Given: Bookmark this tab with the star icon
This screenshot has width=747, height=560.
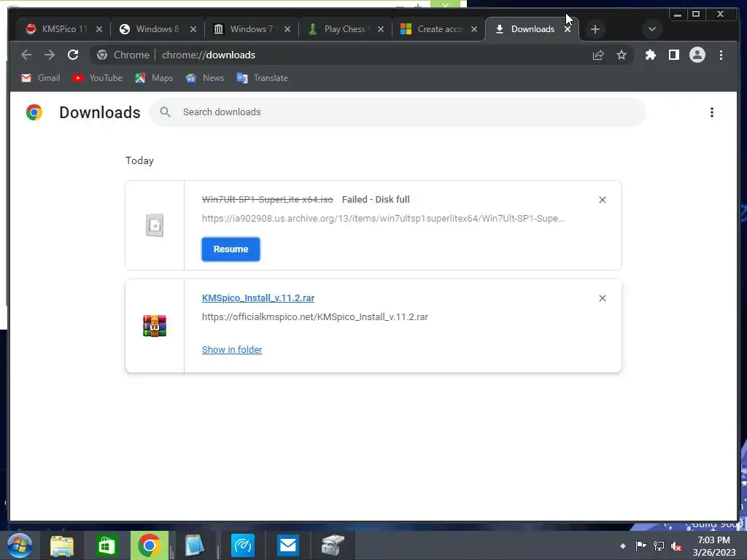Looking at the screenshot, I should click(622, 55).
